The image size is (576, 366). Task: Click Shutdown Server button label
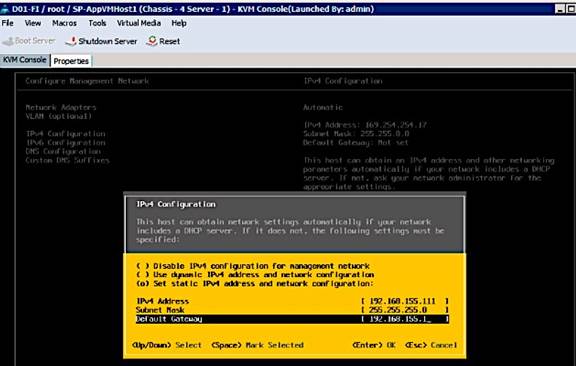point(108,41)
